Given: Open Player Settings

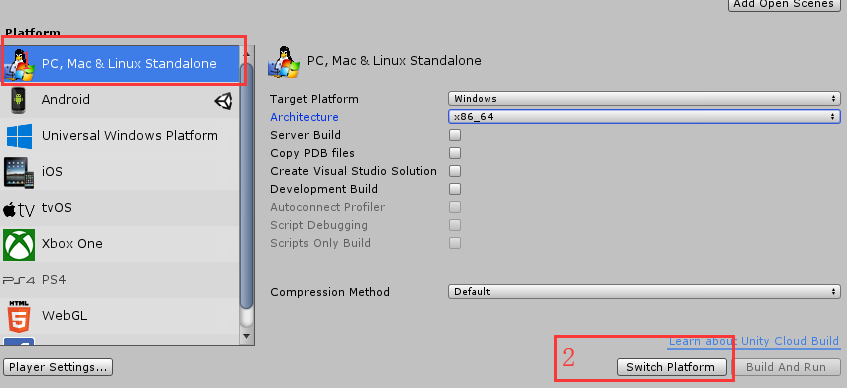Looking at the screenshot, I should coord(58,367).
